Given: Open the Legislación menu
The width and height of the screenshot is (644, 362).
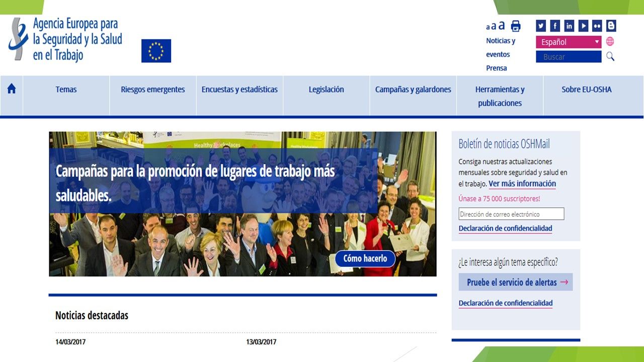Looking at the screenshot, I should point(327,89).
